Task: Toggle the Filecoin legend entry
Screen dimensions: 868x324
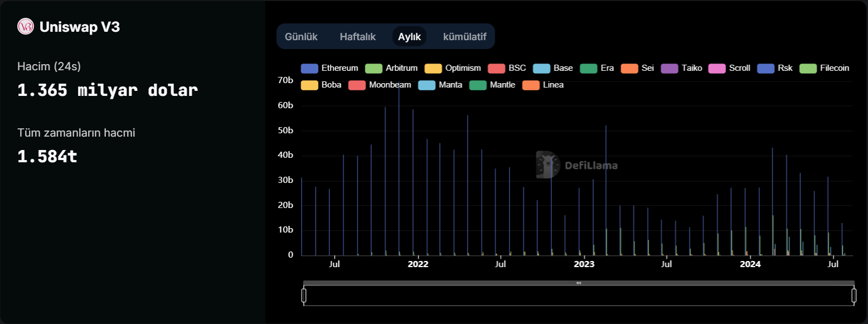Action: pyautogui.click(x=824, y=68)
